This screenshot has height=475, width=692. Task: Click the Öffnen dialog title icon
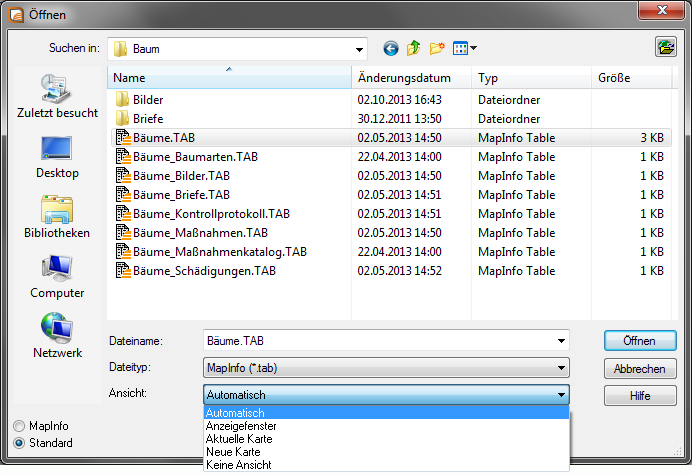coord(16,15)
